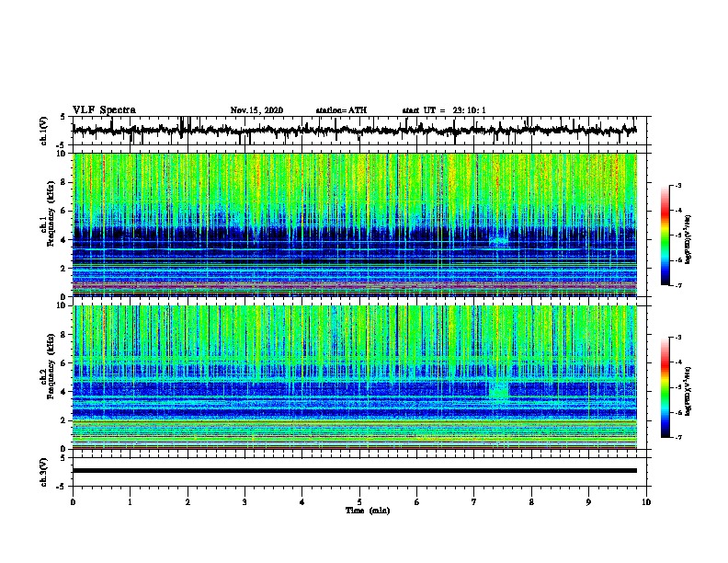Click the "-3" label on ch.1 colorbar
The height and width of the screenshot is (563, 728).
point(677,185)
